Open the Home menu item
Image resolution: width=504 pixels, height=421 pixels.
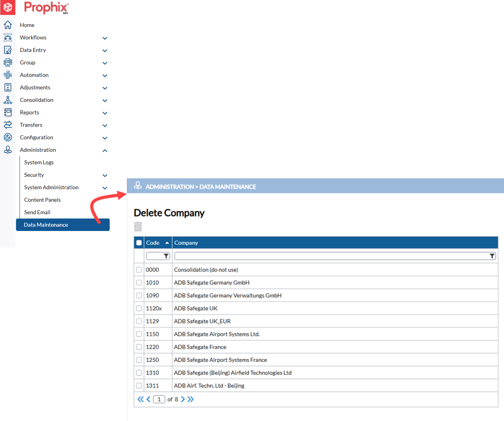pyautogui.click(x=27, y=25)
